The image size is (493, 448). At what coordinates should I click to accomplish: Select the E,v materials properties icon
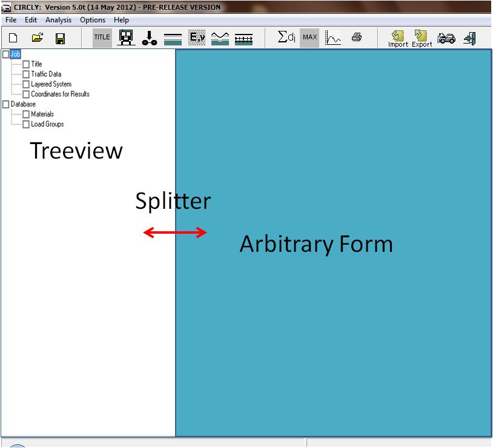pyautogui.click(x=196, y=37)
